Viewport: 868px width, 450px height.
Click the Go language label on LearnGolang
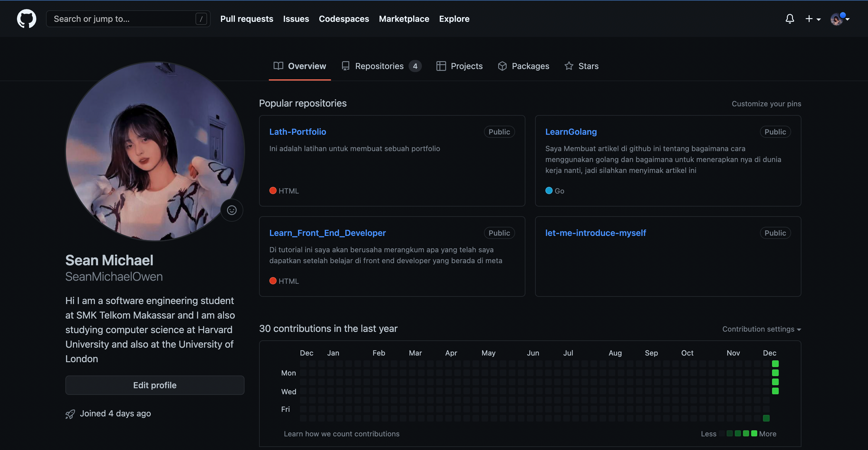(x=559, y=191)
